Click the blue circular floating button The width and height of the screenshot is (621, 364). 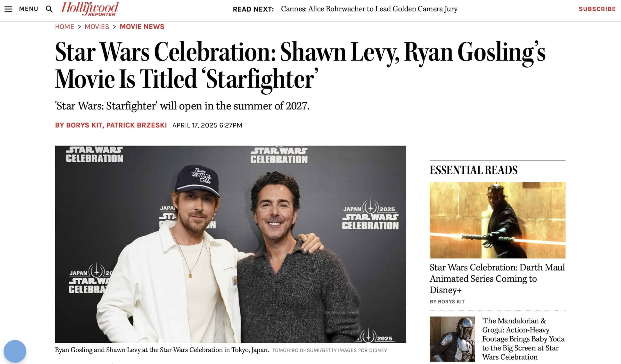coord(15,351)
